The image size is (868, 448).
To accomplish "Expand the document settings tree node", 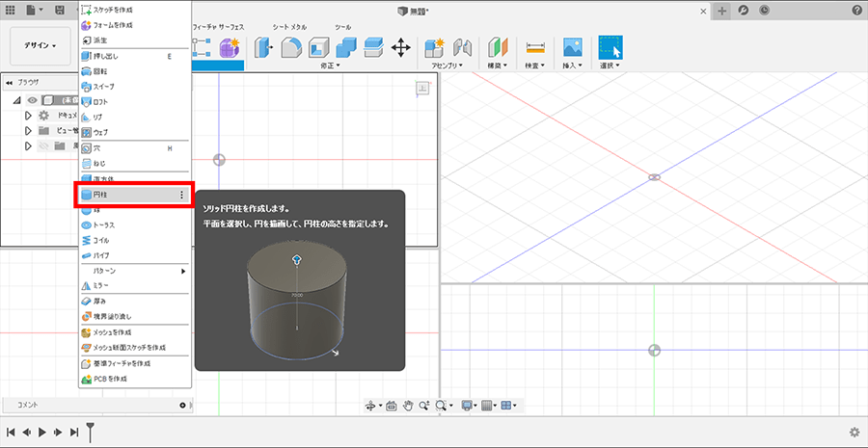I will click(28, 116).
